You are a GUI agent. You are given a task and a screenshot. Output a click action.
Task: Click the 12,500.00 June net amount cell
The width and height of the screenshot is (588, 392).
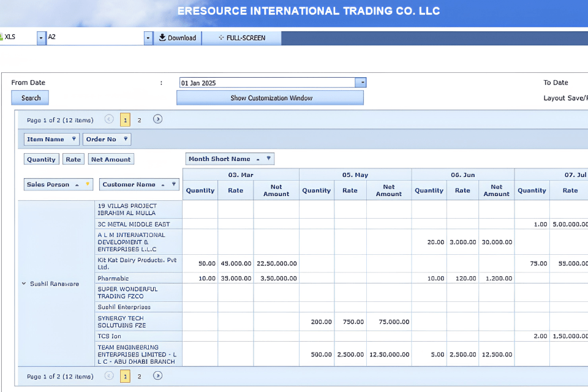(x=497, y=354)
